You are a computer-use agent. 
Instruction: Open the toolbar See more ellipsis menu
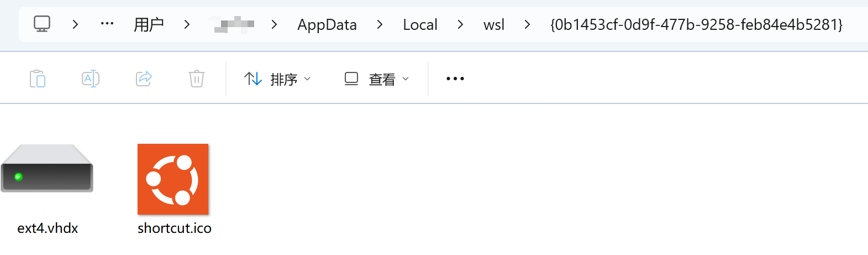(455, 79)
